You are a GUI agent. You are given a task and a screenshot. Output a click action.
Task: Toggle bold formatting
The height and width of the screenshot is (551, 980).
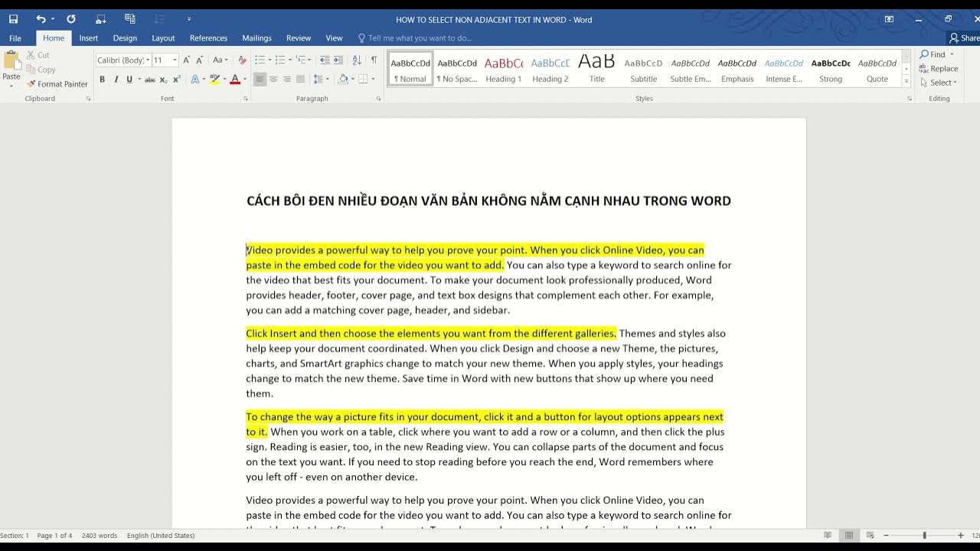(102, 80)
